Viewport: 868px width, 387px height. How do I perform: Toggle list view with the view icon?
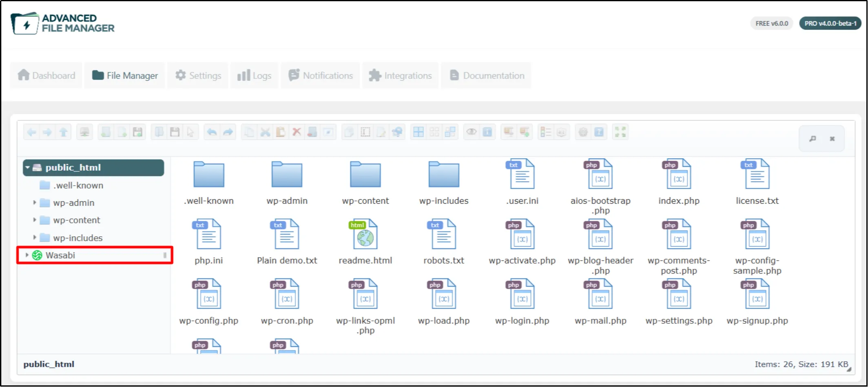(545, 132)
